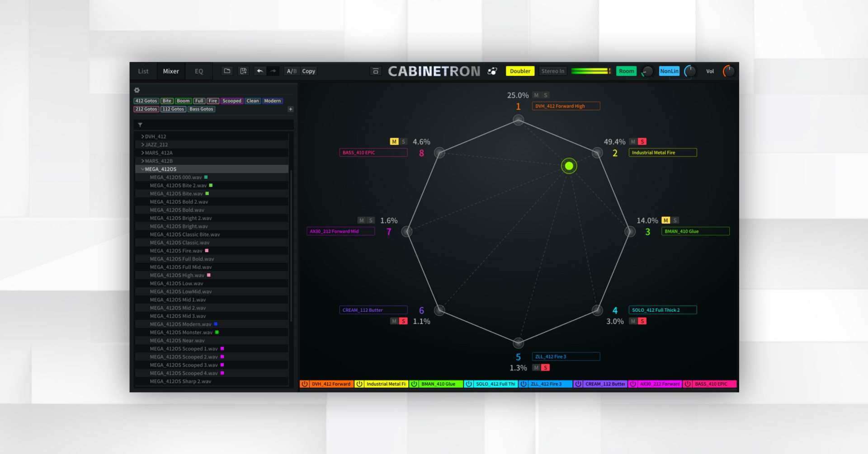Switch to the EQ tab
The width and height of the screenshot is (868, 454).
199,71
